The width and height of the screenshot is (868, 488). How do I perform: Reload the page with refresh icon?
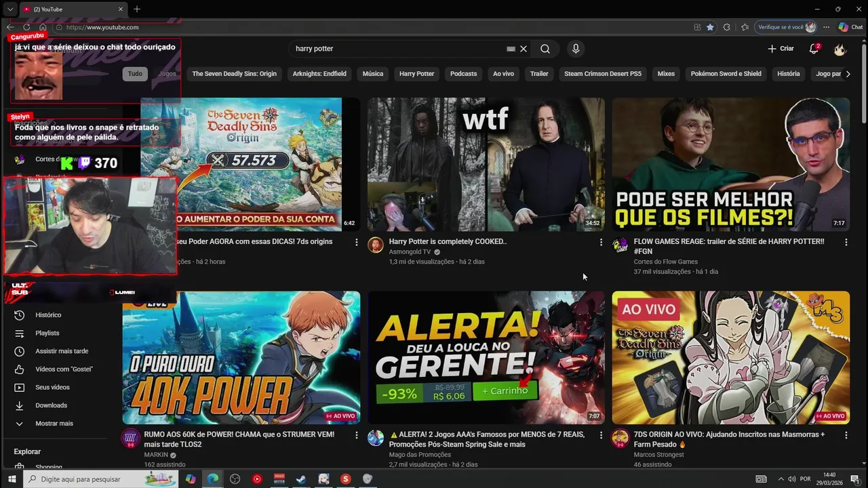click(27, 27)
